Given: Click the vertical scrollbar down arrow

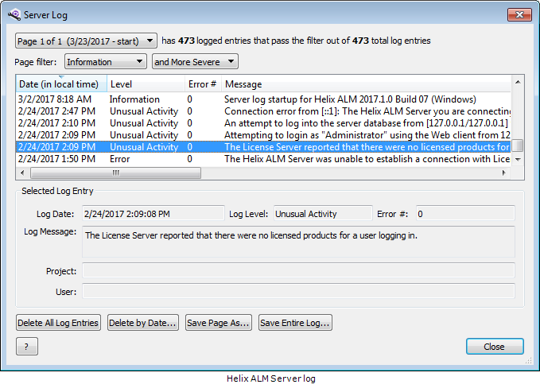Looking at the screenshot, I should [x=518, y=160].
